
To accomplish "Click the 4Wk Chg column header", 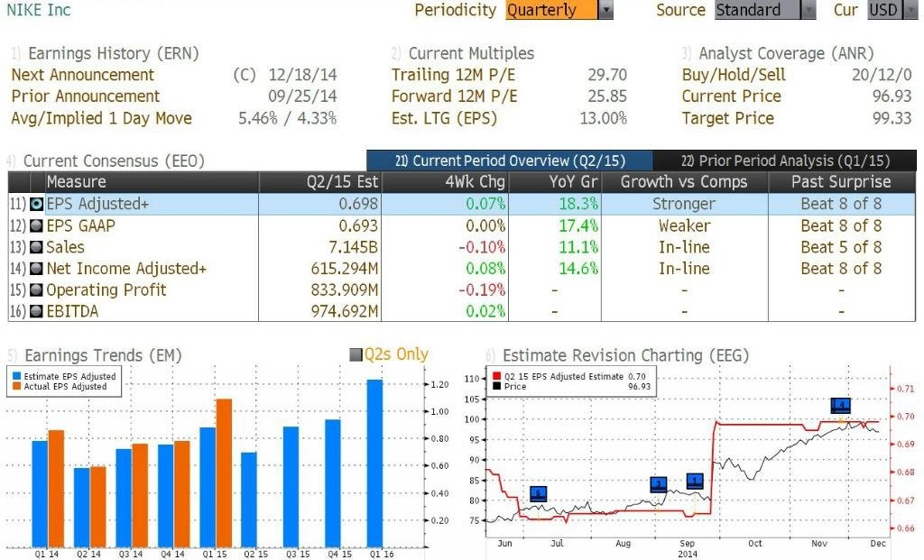I will point(446,182).
